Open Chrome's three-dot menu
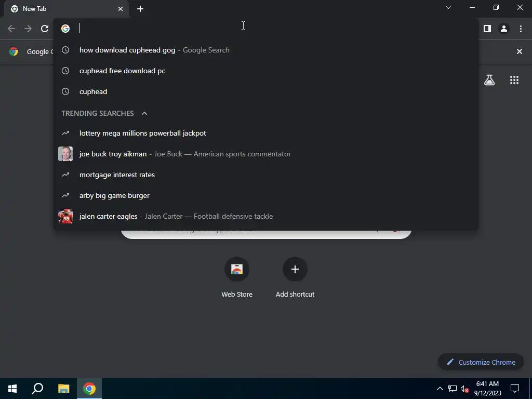532x399 pixels. click(521, 29)
